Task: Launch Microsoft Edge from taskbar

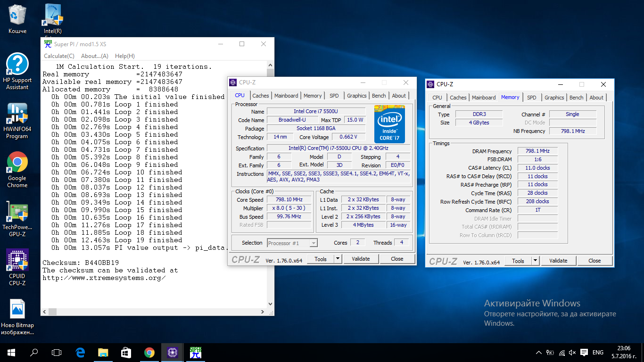Action: click(80, 353)
